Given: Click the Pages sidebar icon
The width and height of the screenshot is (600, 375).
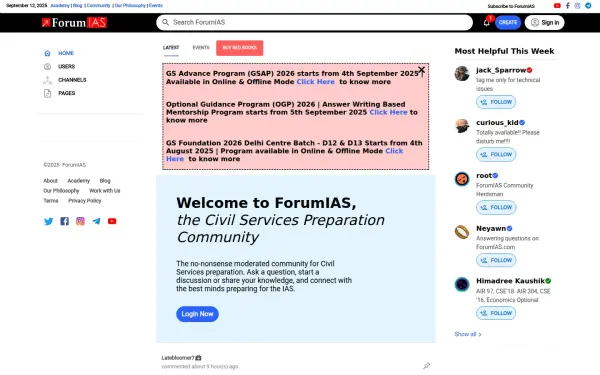Looking at the screenshot, I should pos(47,93).
